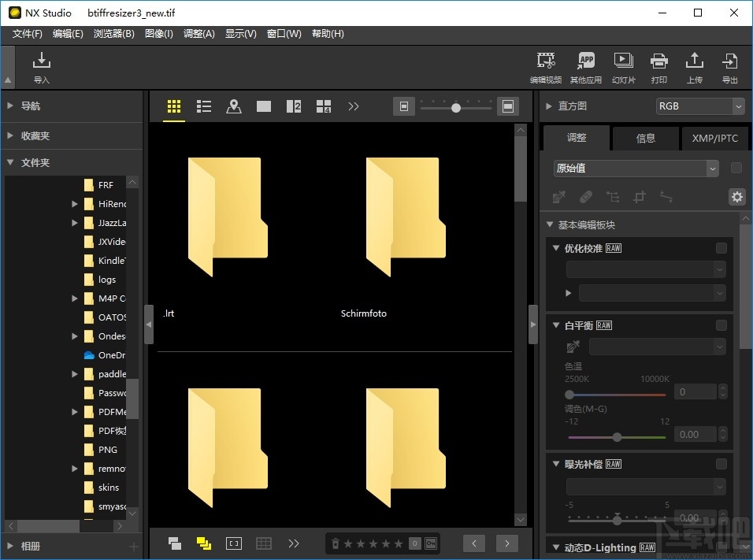Open the 原始值 preset dropdown
The height and width of the screenshot is (560, 753).
(635, 168)
